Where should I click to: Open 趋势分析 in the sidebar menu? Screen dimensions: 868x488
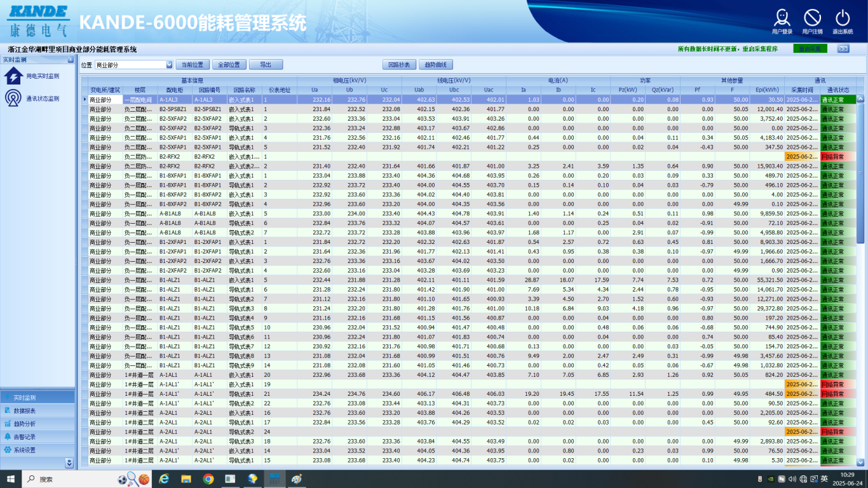[38, 424]
